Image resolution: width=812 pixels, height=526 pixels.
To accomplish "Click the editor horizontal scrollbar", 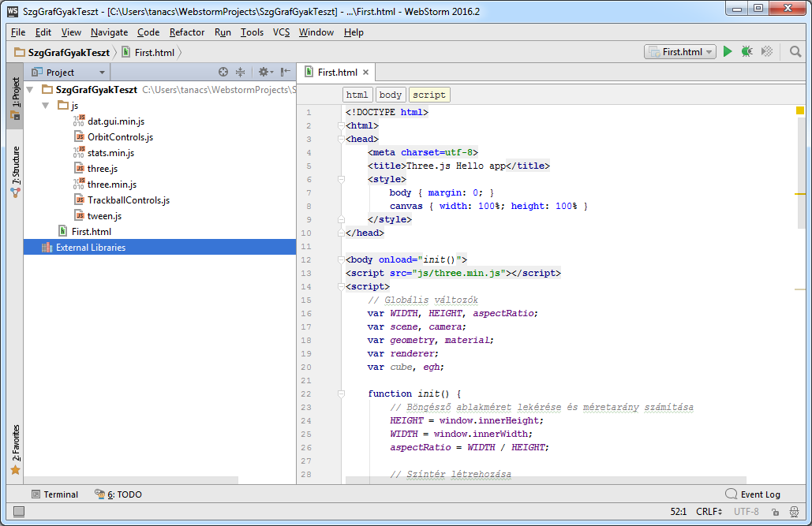I will tap(546, 480).
